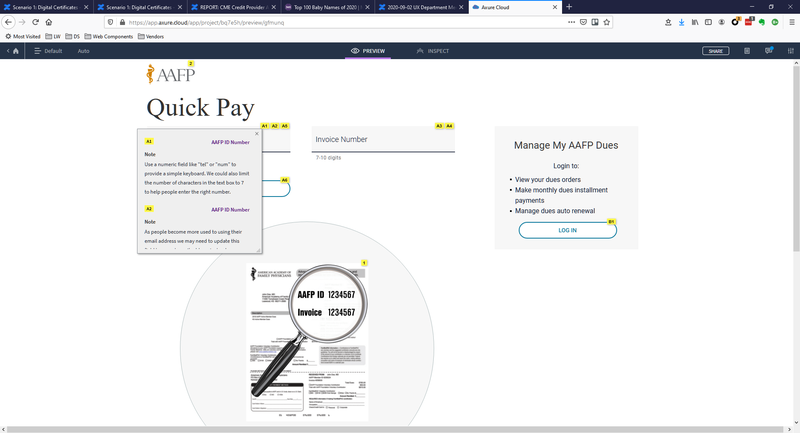Open Most Visited bookmarks
This screenshot has height=433, width=800.
click(22, 37)
